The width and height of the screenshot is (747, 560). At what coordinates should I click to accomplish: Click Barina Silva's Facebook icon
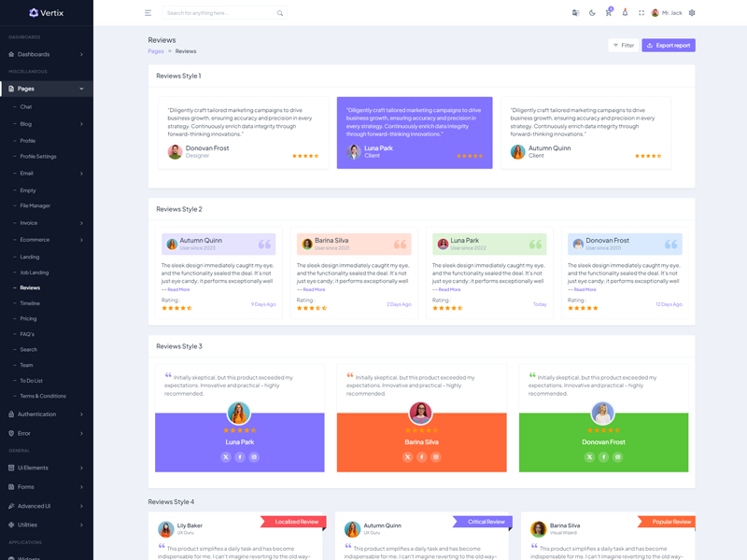click(421, 456)
